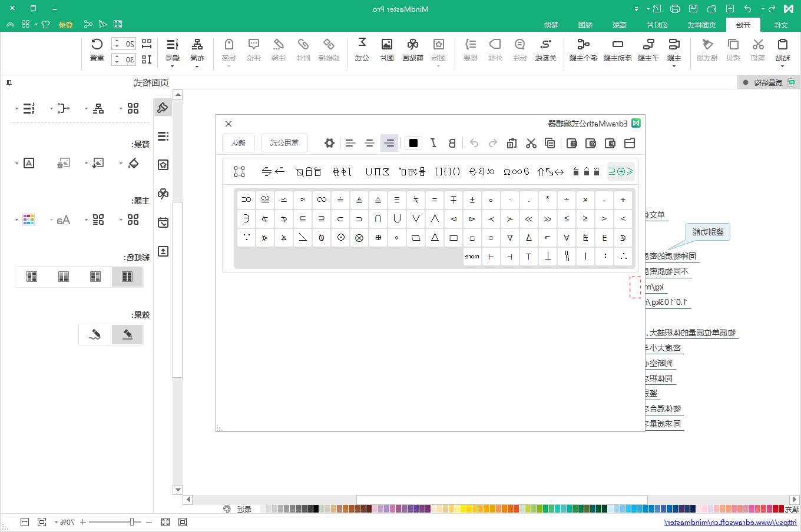Screen dimensions: 801x532
Task: Switch to the 视图 (View) tab
Action: coord(585,25)
